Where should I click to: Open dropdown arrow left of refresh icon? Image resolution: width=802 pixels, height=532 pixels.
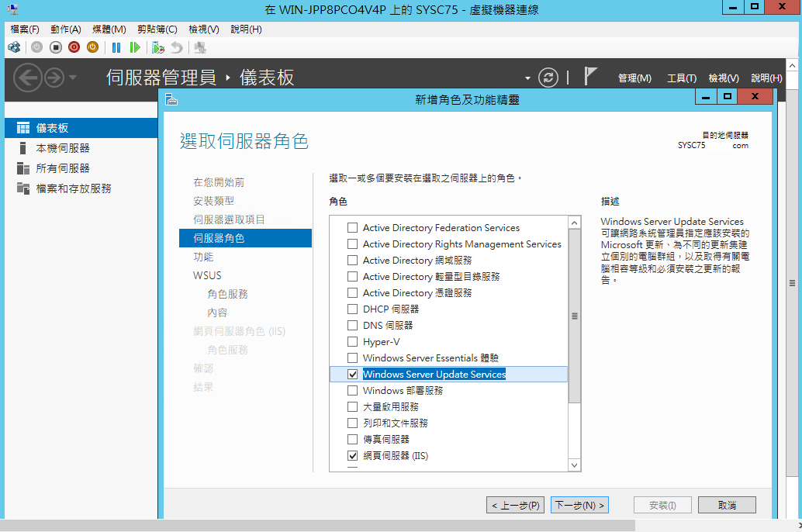pyautogui.click(x=527, y=78)
